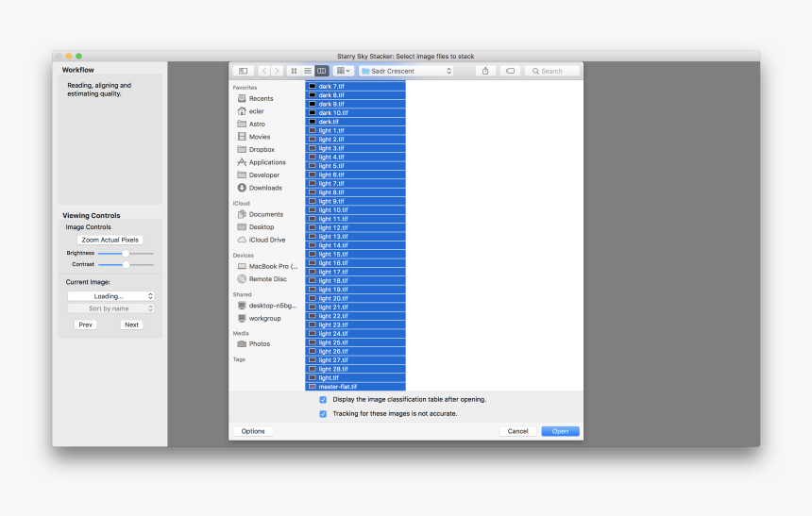Select file light 1.tif
Viewport: 812px width, 516px height.
355,130
